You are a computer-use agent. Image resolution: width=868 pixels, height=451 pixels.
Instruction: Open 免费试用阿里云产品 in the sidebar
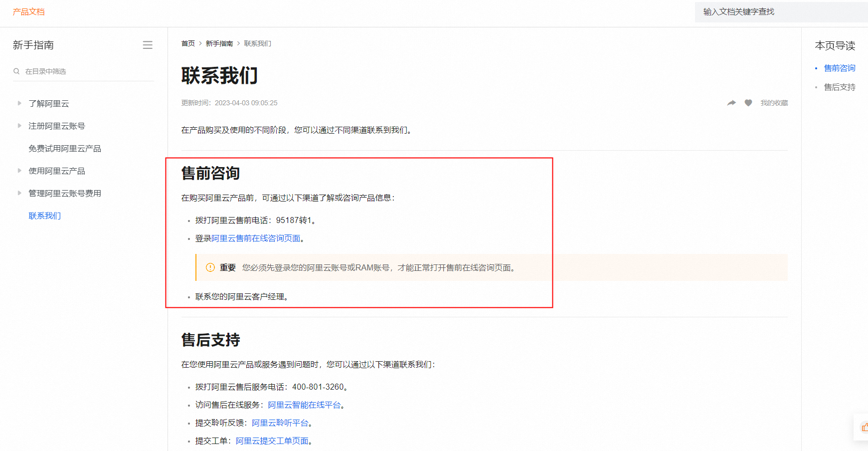click(65, 148)
